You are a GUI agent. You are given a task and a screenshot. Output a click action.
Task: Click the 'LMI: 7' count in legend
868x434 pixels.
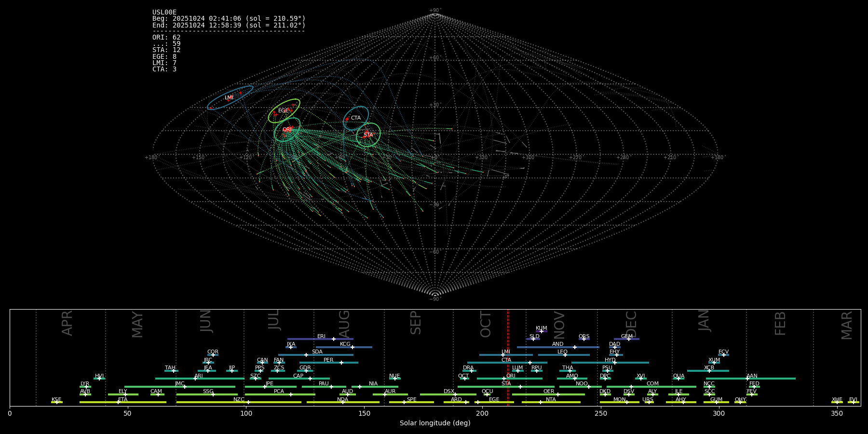(x=164, y=63)
